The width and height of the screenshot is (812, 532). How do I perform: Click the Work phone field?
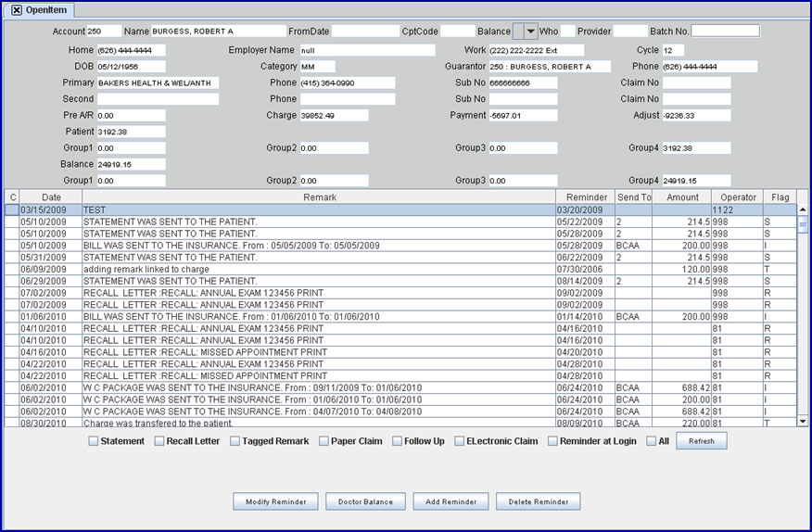537,50
